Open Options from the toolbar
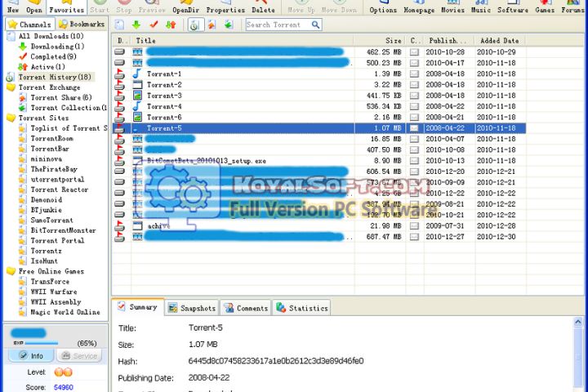 coord(383,7)
